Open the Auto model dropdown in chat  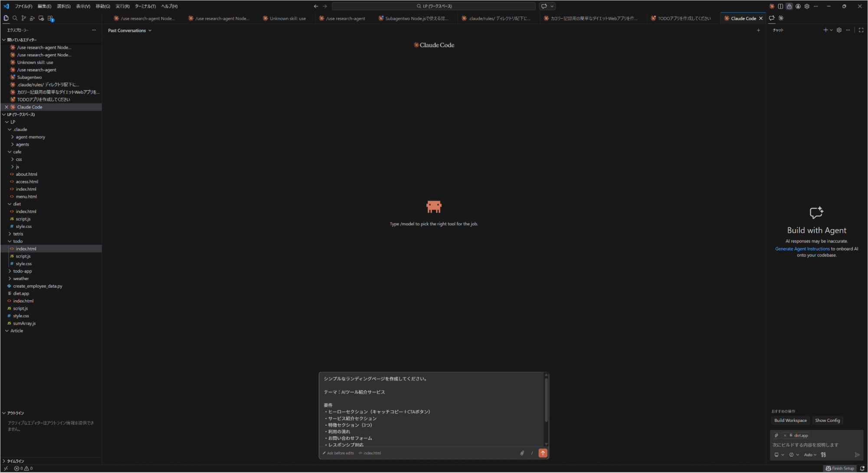tap(810, 454)
